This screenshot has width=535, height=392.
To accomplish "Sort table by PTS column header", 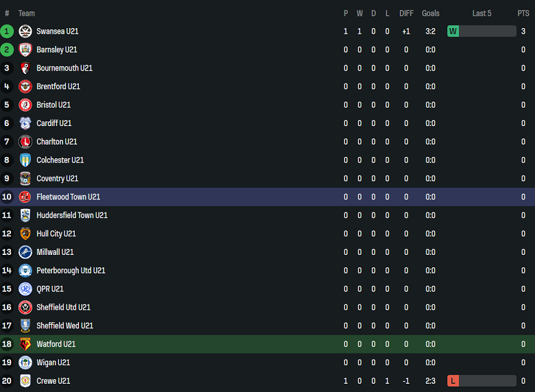I will 523,13.
